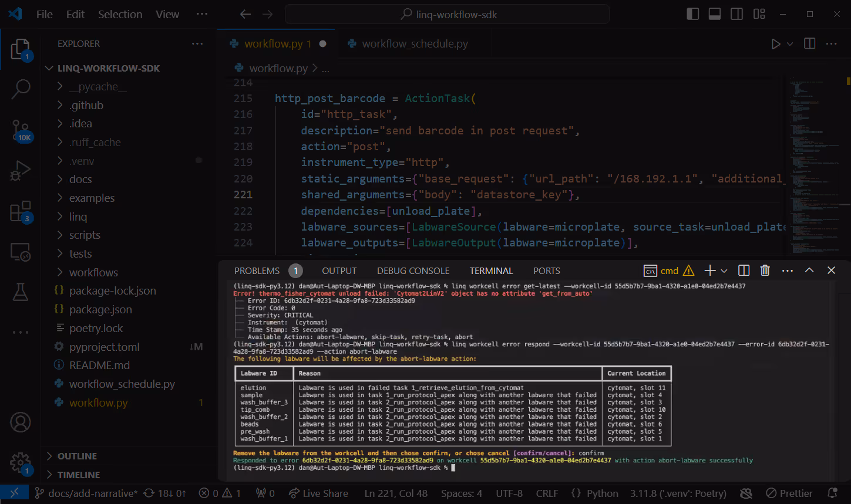Expand the Timeline section
The image size is (851, 504).
(76, 475)
